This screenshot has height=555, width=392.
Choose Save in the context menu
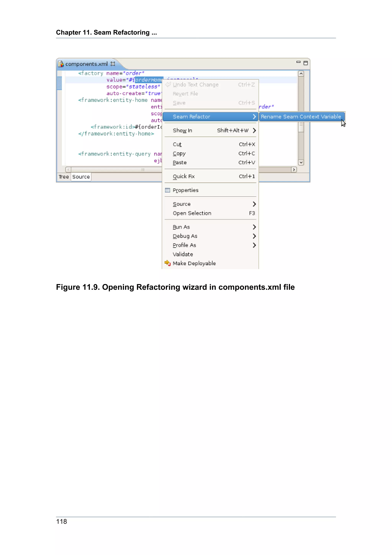point(210,103)
